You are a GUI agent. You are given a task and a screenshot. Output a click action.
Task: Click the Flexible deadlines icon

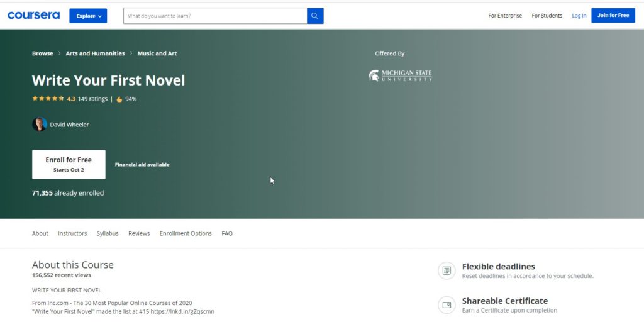click(x=447, y=270)
